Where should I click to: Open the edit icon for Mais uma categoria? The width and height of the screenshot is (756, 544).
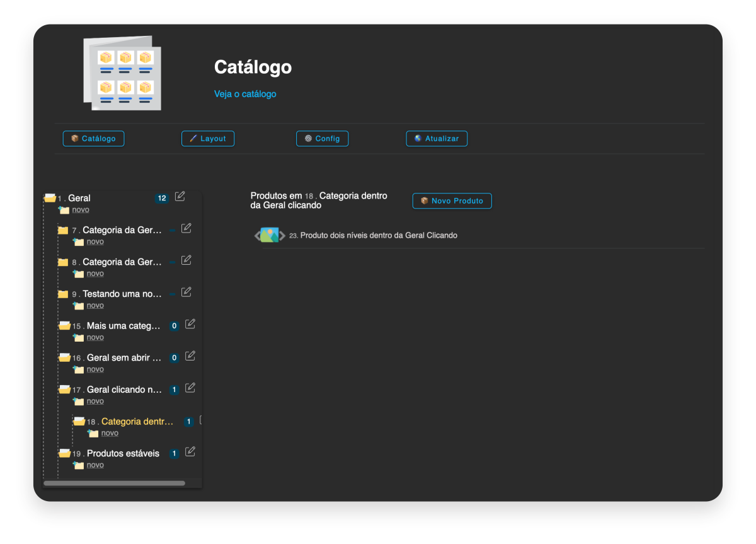190,324
